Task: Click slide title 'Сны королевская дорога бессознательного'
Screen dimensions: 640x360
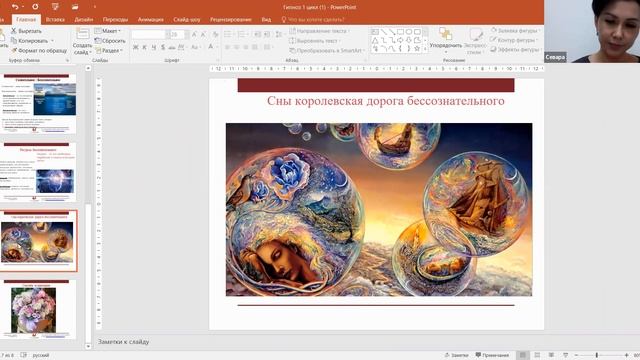Action: point(386,100)
